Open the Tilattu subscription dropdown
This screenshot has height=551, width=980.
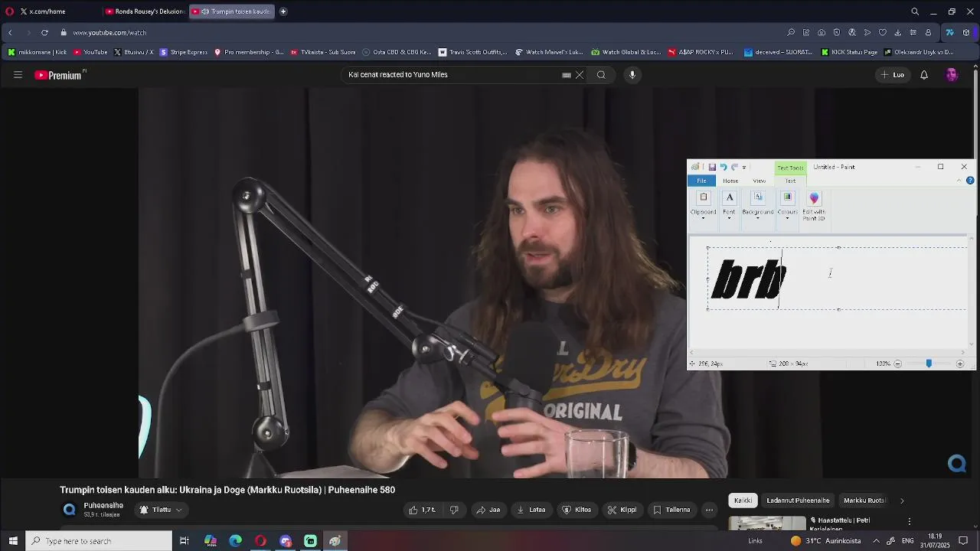[162, 510]
